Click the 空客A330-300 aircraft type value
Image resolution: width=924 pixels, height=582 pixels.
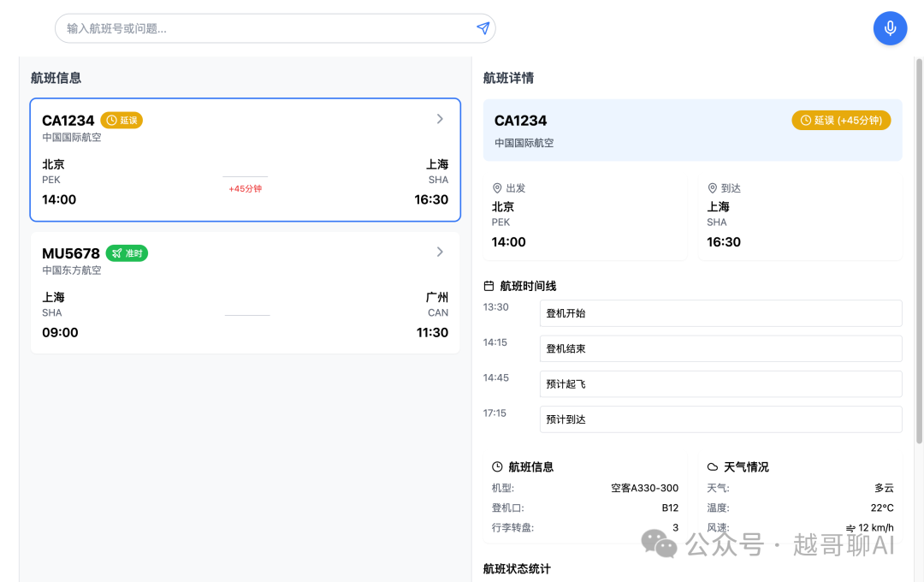click(x=645, y=488)
